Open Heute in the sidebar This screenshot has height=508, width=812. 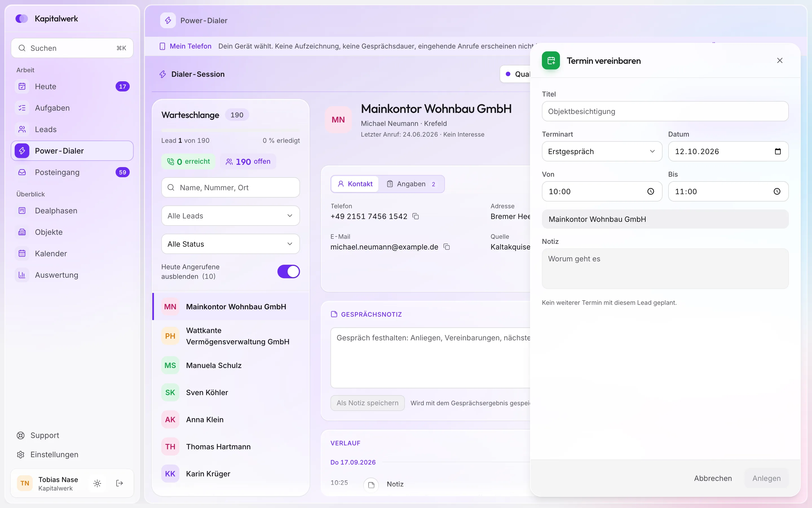point(72,86)
